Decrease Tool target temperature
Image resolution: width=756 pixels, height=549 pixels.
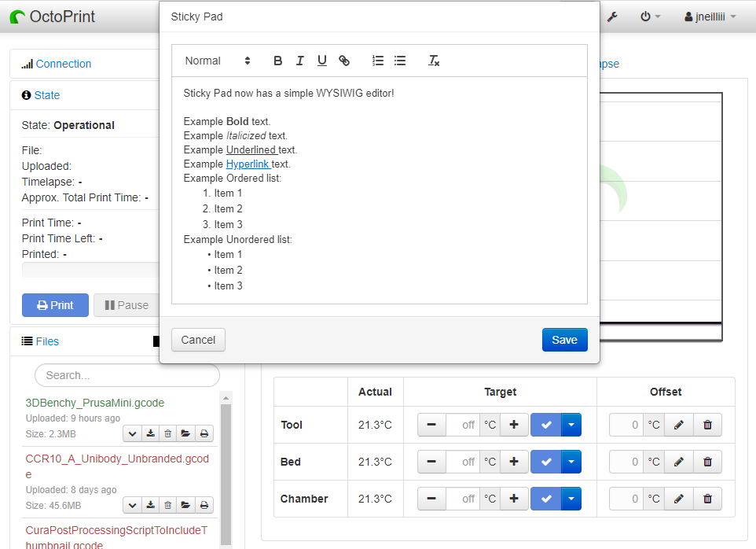[x=431, y=425]
